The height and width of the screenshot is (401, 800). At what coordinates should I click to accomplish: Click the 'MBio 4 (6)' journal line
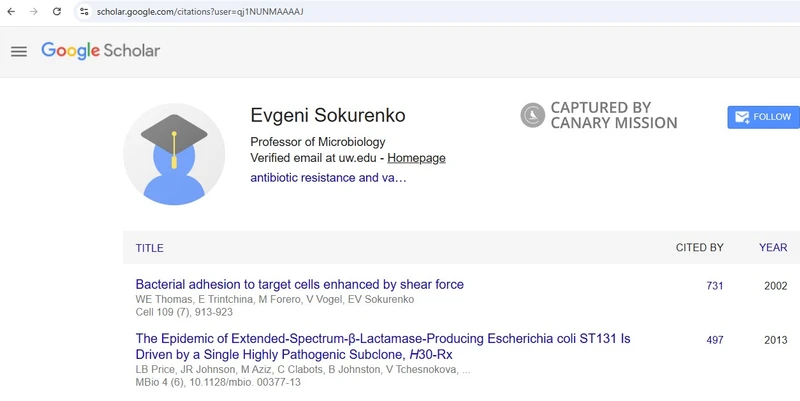[x=218, y=382]
